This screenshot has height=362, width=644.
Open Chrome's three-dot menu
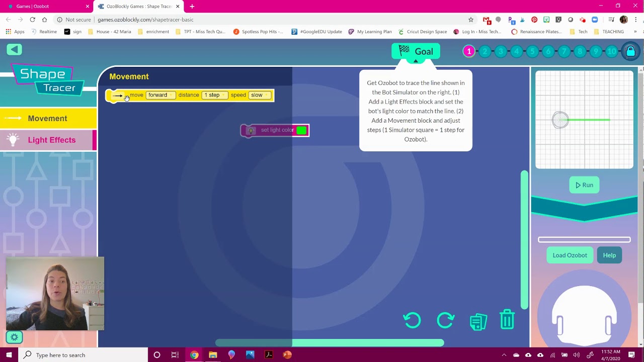click(x=636, y=20)
